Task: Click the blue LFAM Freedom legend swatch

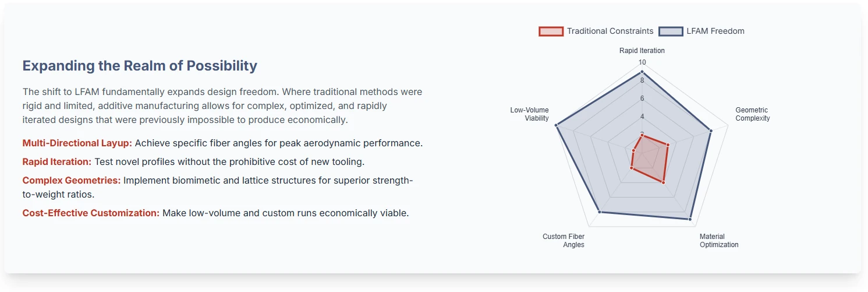Action: pyautogui.click(x=671, y=31)
